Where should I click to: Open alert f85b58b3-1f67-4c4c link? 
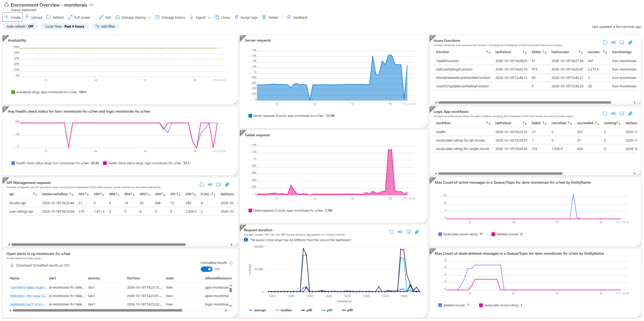click(28, 296)
